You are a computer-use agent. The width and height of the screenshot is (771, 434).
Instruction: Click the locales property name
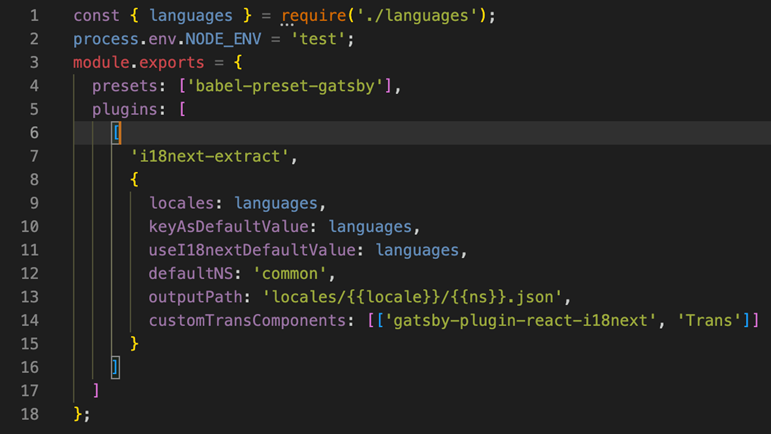coord(181,203)
